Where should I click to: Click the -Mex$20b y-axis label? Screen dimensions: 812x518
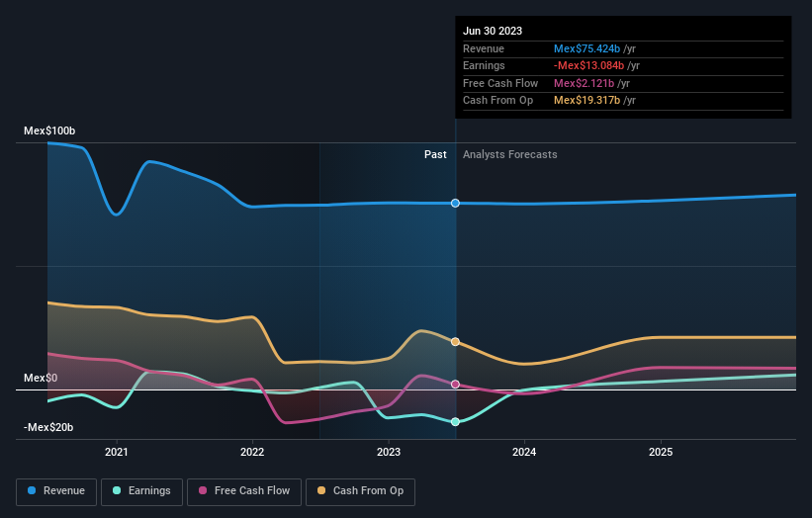coord(48,427)
